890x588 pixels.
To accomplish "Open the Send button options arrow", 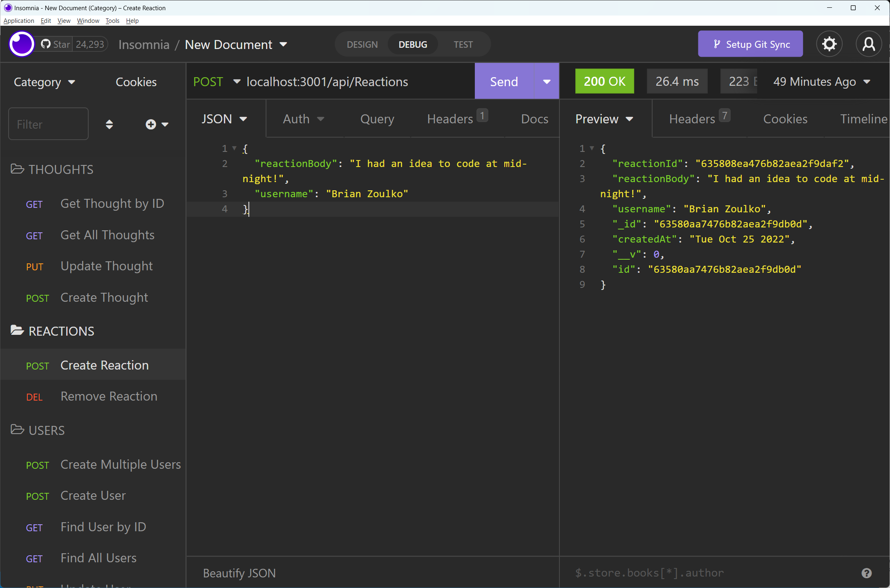I will (546, 81).
